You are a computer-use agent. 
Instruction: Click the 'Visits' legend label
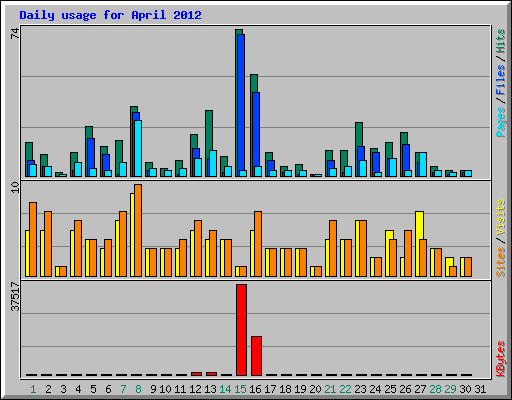pos(500,217)
